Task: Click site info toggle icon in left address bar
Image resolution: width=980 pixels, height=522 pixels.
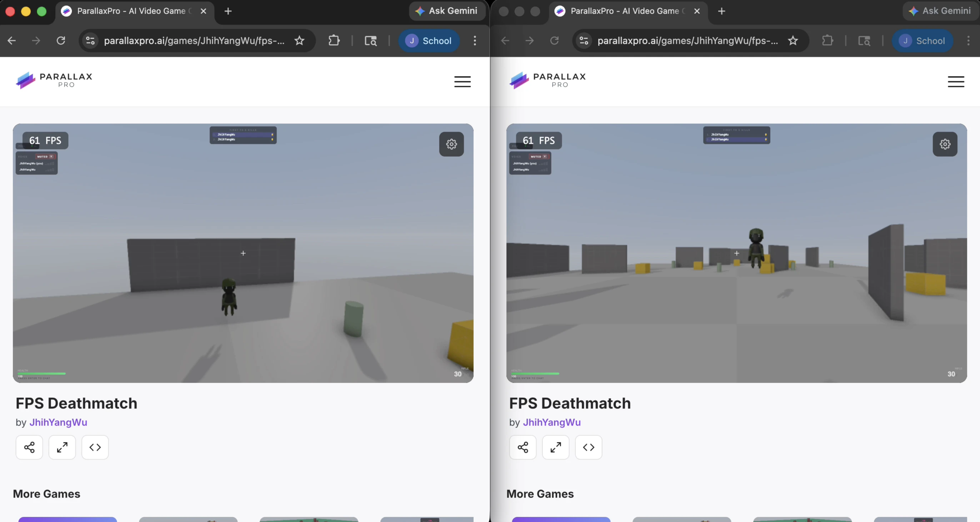Action: tap(90, 40)
